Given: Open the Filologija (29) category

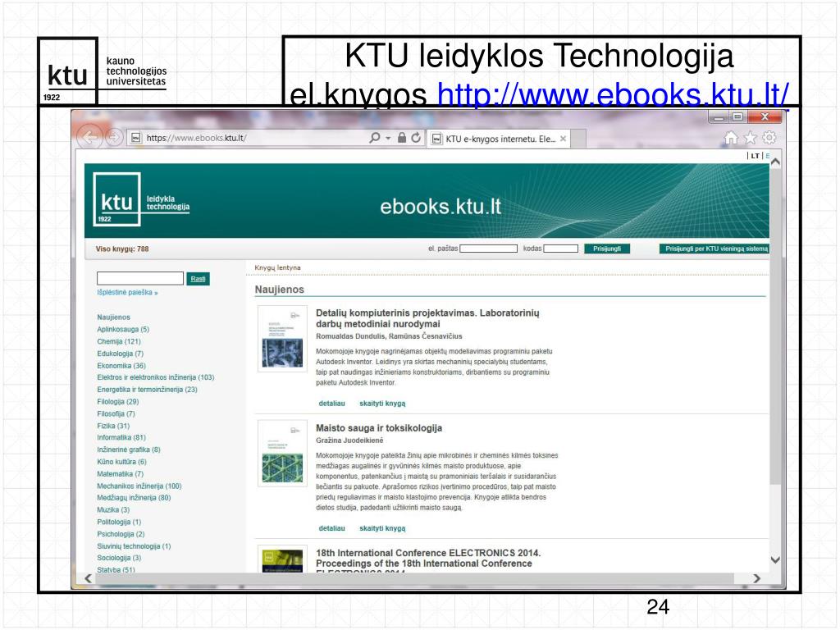Looking at the screenshot, I should [x=118, y=402].
